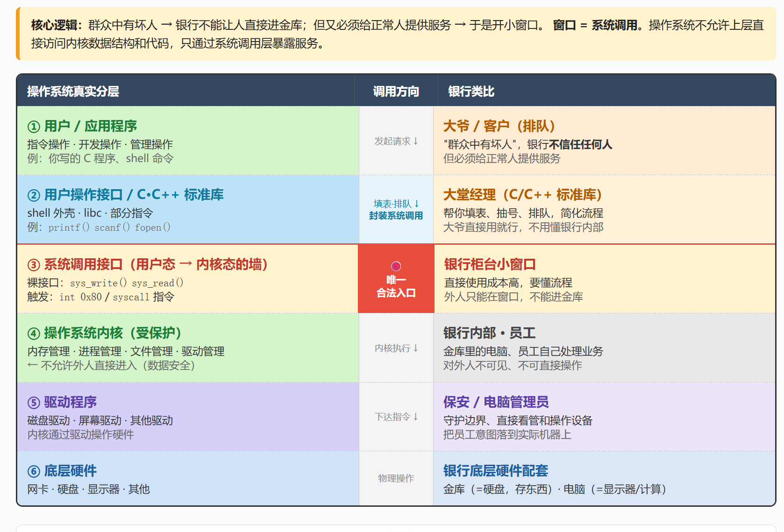
Task: Click the line 金库里的电脑、员工自己处理业务
Action: point(523,351)
